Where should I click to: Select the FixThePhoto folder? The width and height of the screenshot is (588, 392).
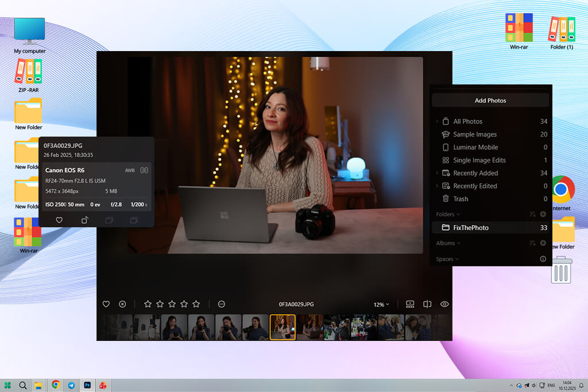(490, 227)
